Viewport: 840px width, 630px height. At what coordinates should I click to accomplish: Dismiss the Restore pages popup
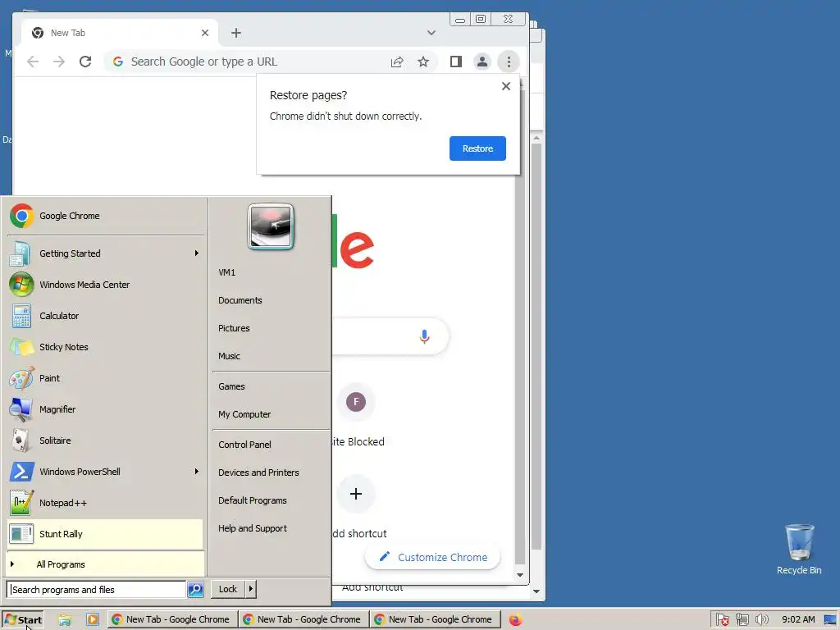pos(505,86)
